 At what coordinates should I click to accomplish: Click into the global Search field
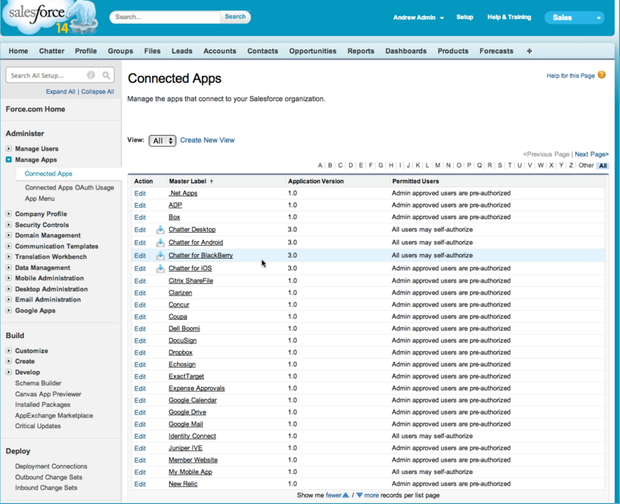(165, 17)
